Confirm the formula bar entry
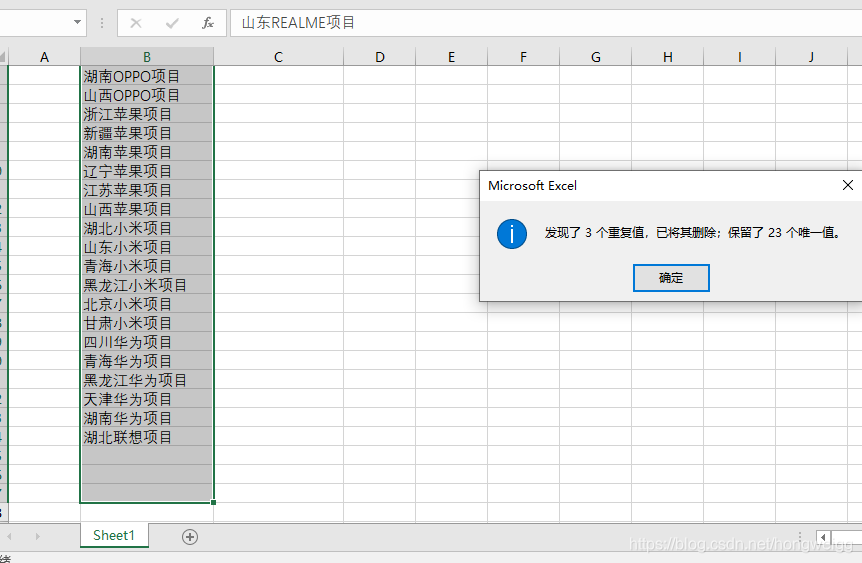 [172, 23]
